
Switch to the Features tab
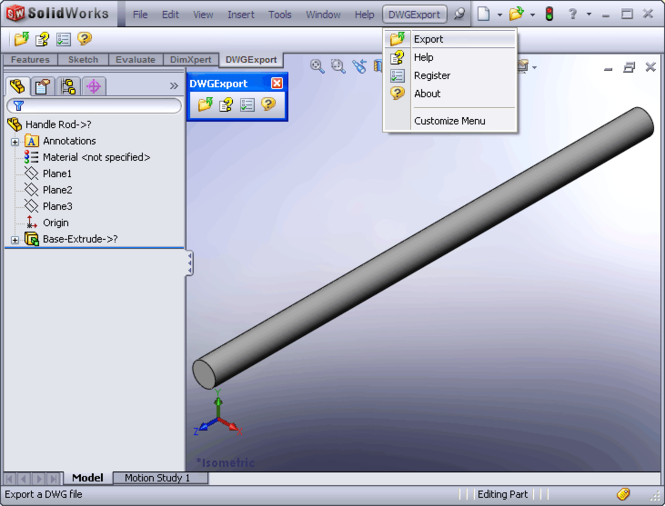pos(30,60)
